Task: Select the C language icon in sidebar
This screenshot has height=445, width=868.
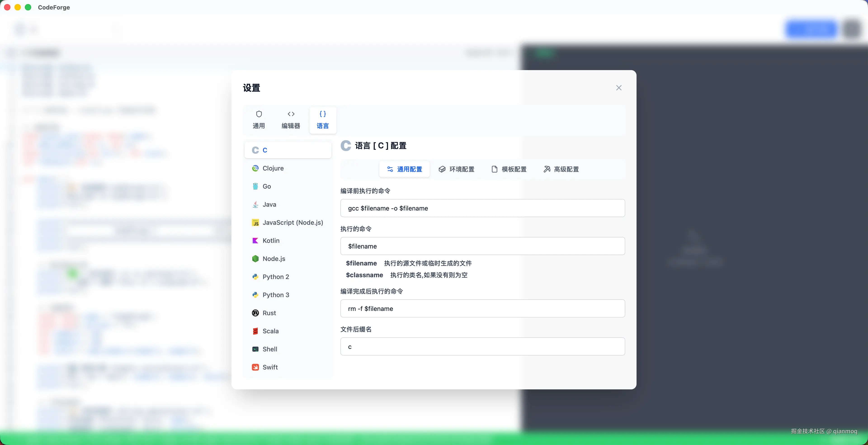Action: [255, 150]
